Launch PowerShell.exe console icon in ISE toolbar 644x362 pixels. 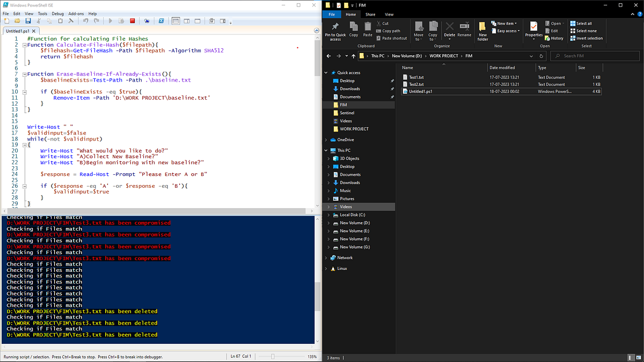pos(162,21)
